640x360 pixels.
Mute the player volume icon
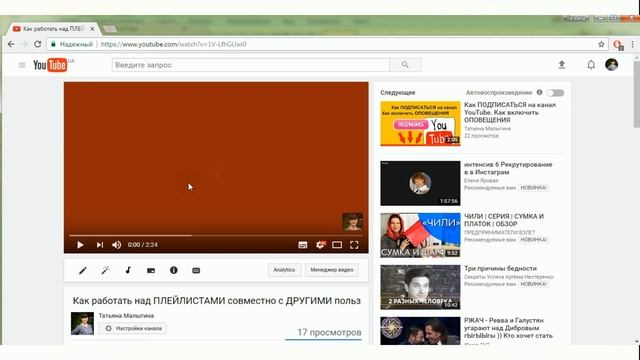[117, 244]
